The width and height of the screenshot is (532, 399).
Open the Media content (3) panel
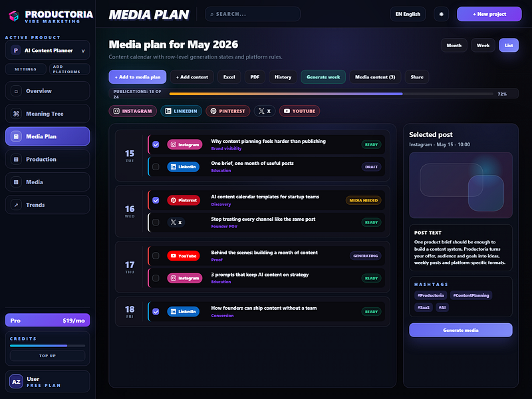pos(375,77)
